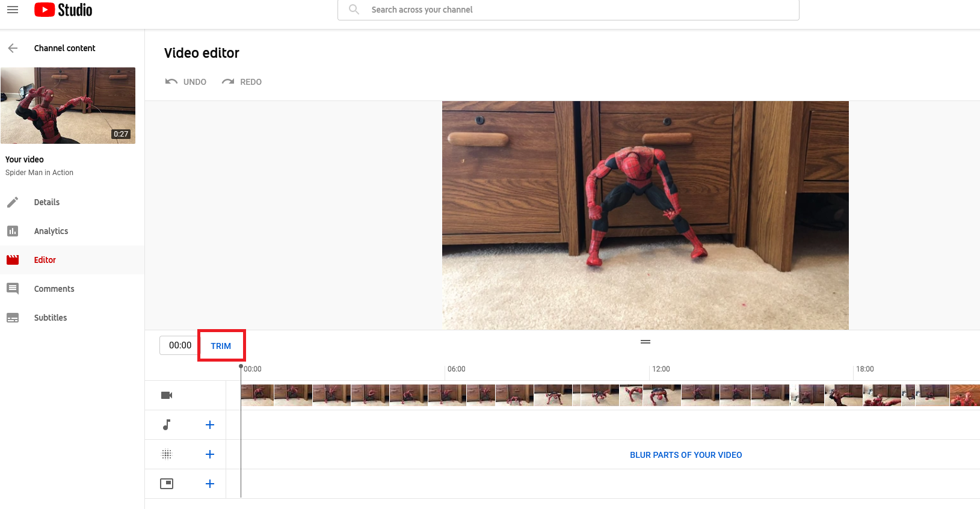Open the Comments menu item
The image size is (980, 509).
coord(54,289)
